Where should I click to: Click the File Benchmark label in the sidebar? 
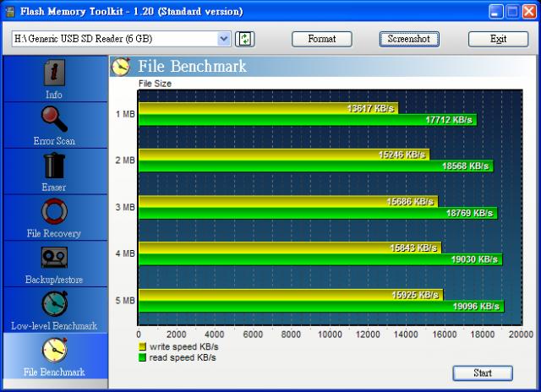(x=54, y=372)
